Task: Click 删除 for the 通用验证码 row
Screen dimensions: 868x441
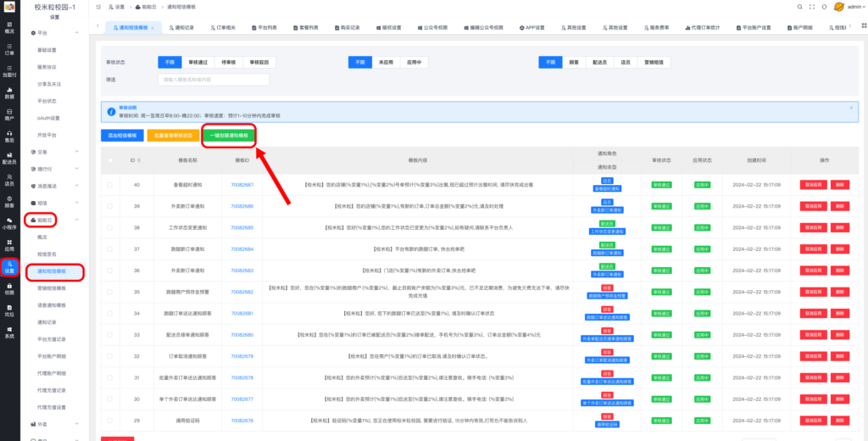Action: click(840, 421)
